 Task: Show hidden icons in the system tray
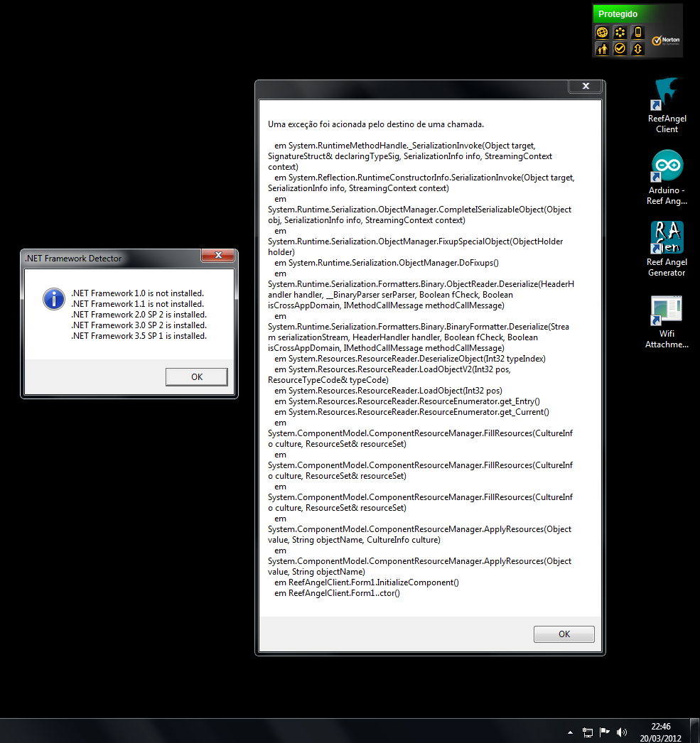pos(570,732)
